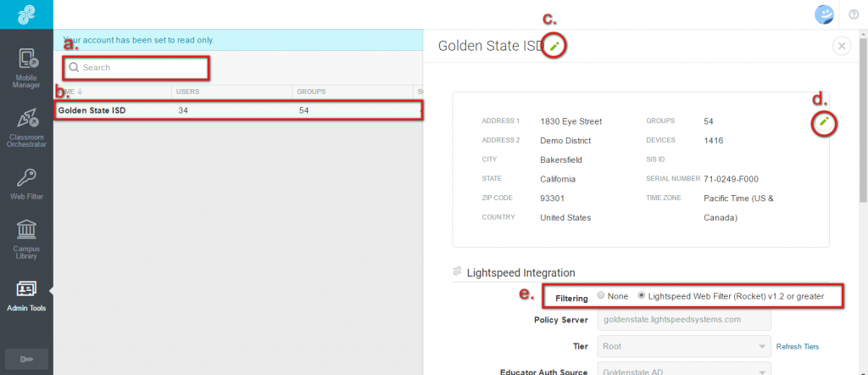Screen dimensions: 868x375
Task: Click the serial number 71-0249-F000
Action: [731, 180]
